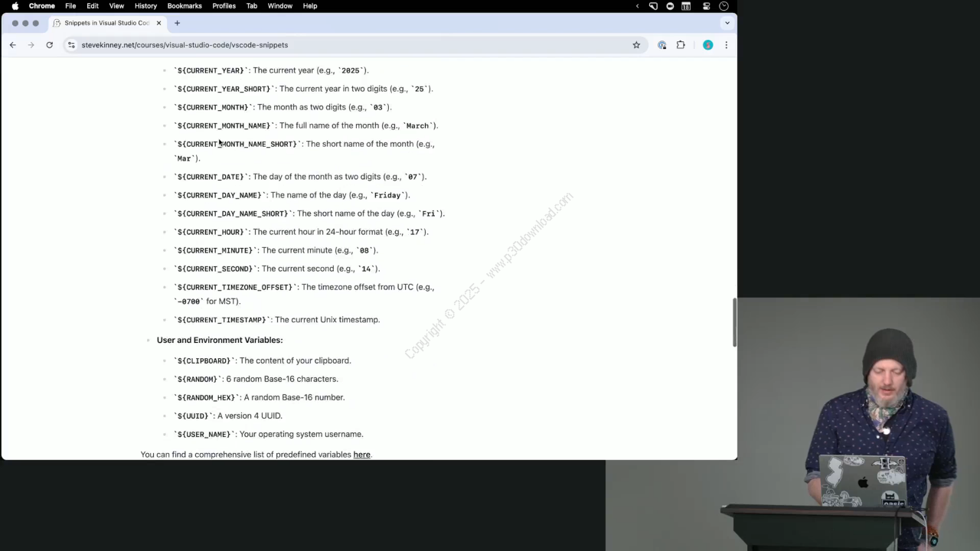Click the ${RANDOM} variable text
Viewport: 980px width, 551px height.
[x=198, y=379]
